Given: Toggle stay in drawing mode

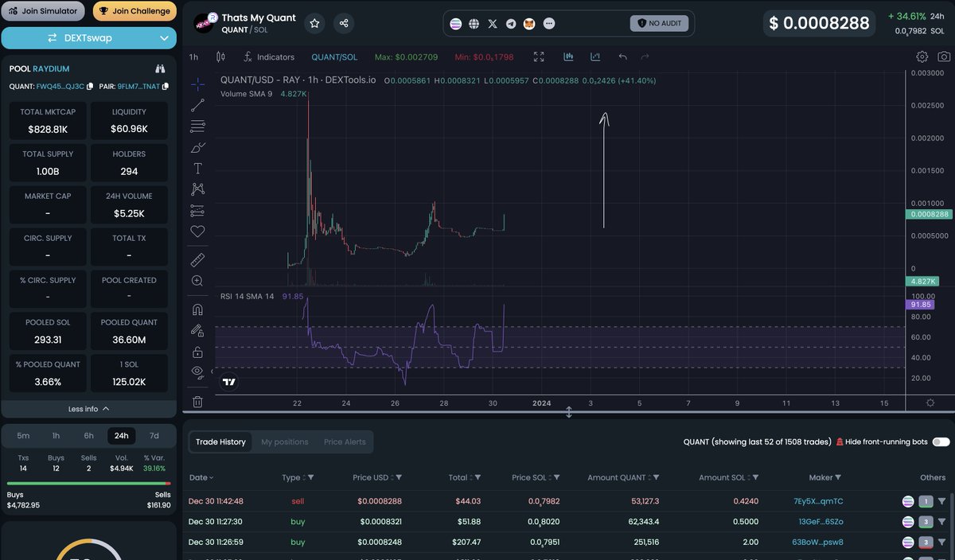Looking at the screenshot, I should pyautogui.click(x=197, y=330).
